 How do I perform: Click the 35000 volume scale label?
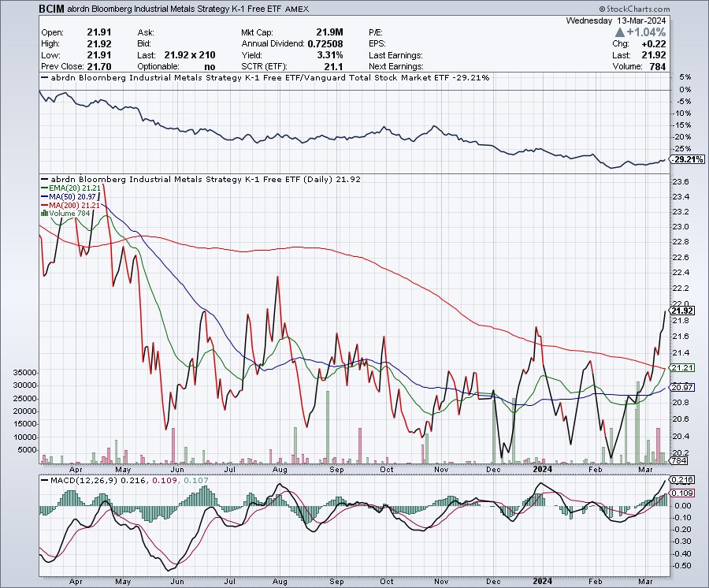click(25, 372)
